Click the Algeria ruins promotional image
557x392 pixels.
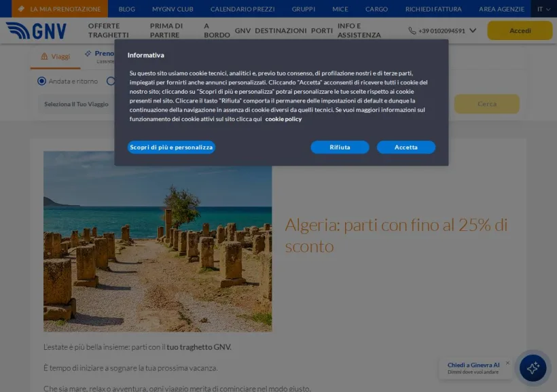[158, 242]
